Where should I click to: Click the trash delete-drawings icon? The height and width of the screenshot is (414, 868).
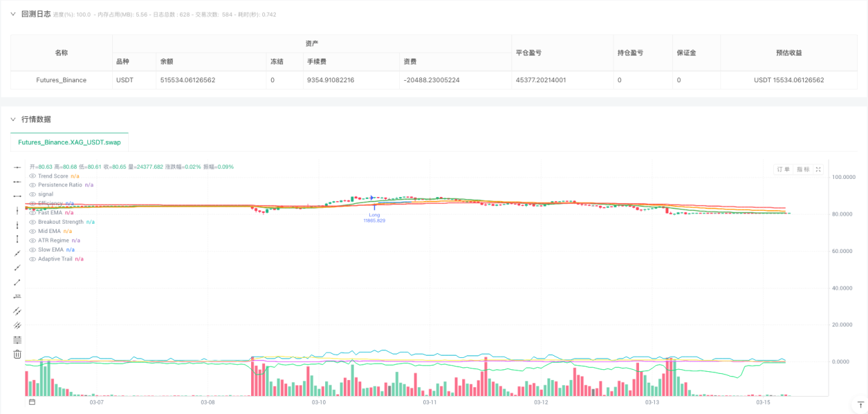pos(17,354)
